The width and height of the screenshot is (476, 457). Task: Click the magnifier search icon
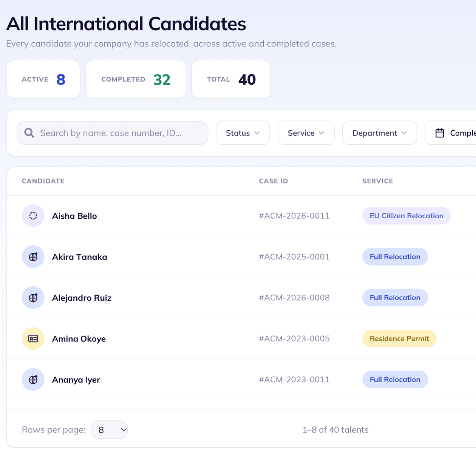coord(29,133)
